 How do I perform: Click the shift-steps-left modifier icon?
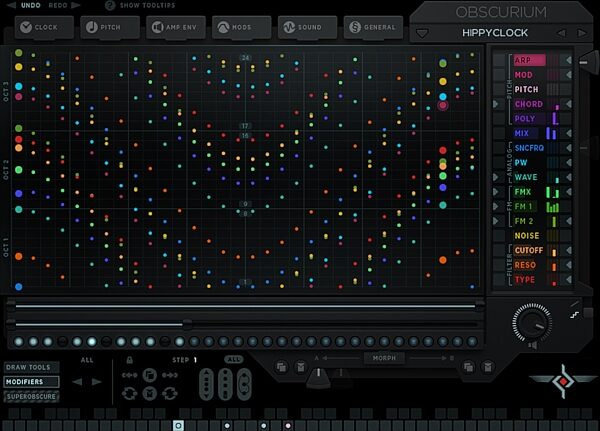tap(129, 375)
